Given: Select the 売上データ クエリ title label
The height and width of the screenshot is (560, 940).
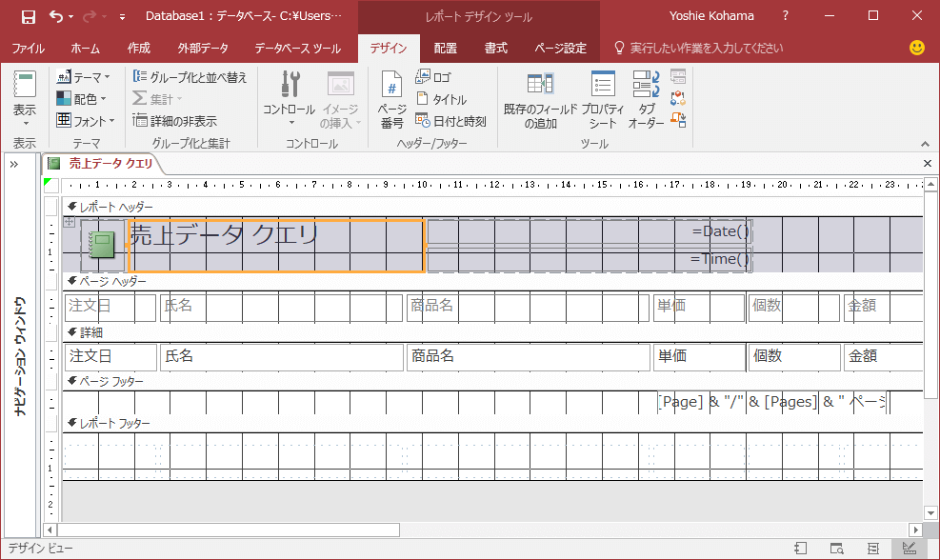Looking at the screenshot, I should [276, 246].
